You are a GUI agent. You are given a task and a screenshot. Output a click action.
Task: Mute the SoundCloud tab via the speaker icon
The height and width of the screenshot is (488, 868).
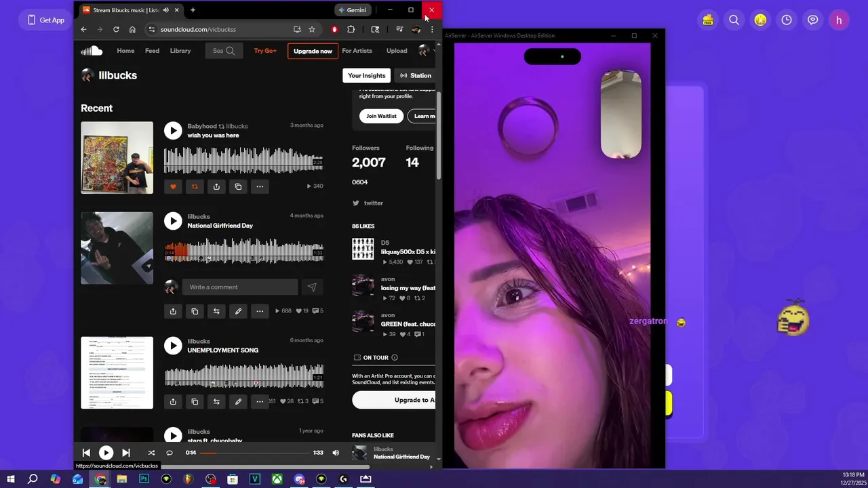(x=166, y=10)
